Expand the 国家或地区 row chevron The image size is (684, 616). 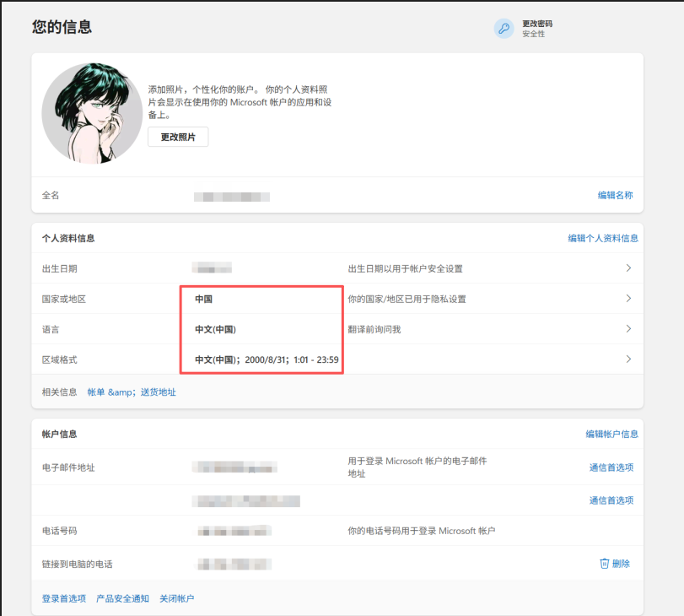(x=628, y=299)
